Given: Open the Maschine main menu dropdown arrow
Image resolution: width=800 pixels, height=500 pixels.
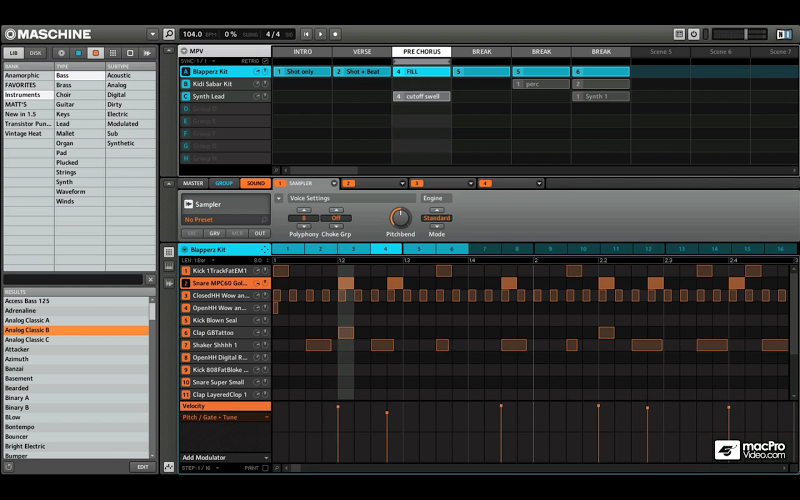Looking at the screenshot, I should click(x=152, y=34).
